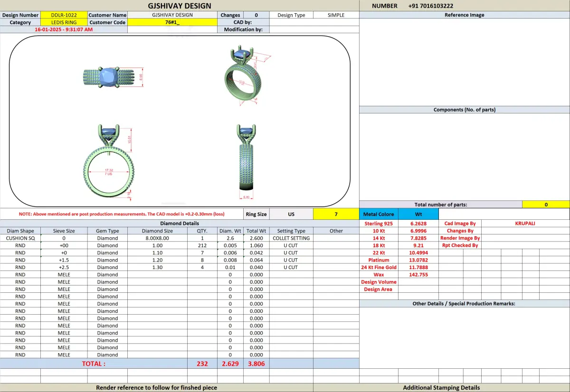Select the 6.2628 weight value
Image resolution: width=570 pixels, height=392 pixels.
click(x=418, y=223)
